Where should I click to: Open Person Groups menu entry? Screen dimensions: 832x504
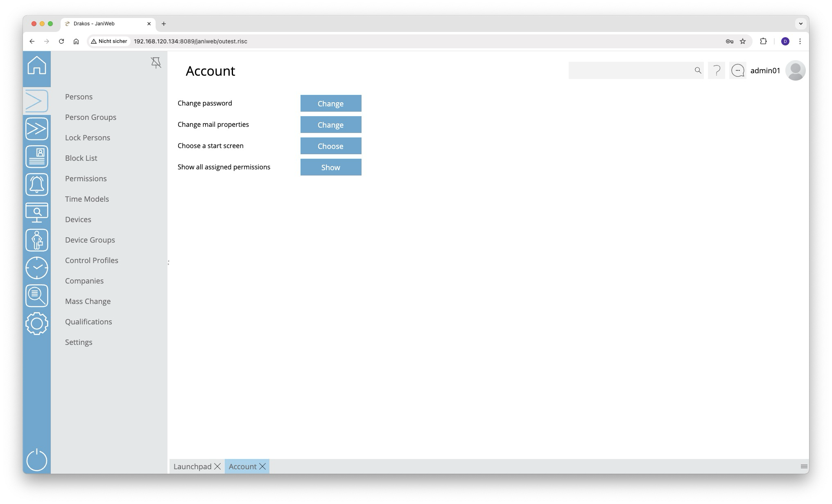[90, 117]
